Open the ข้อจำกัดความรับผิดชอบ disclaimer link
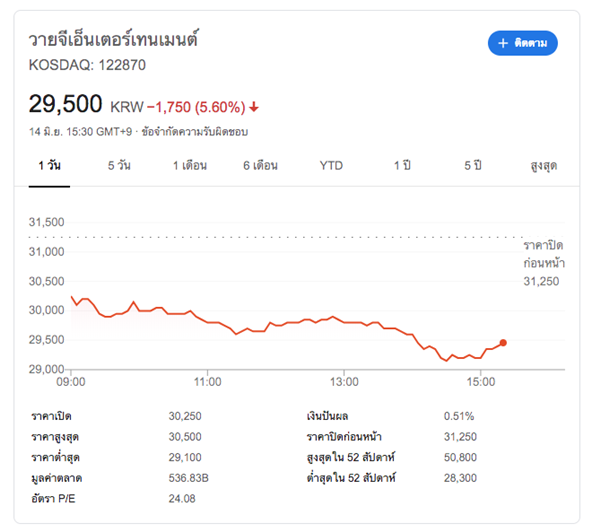 (x=195, y=132)
